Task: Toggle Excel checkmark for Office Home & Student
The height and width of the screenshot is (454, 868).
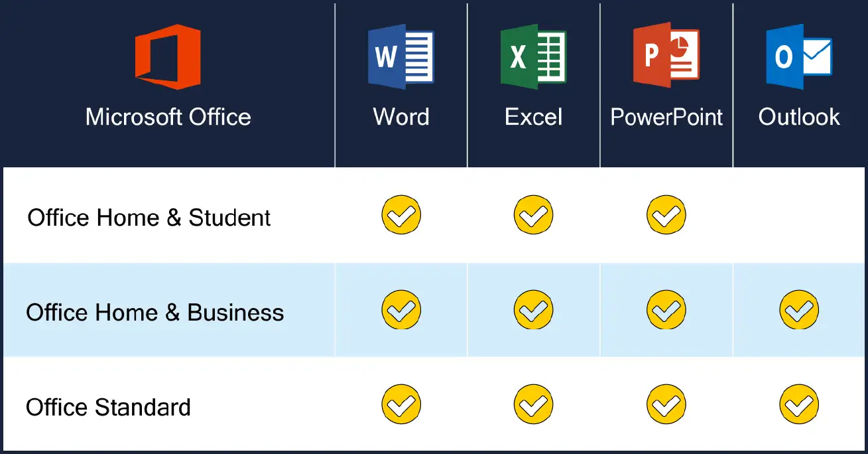Action: (534, 215)
